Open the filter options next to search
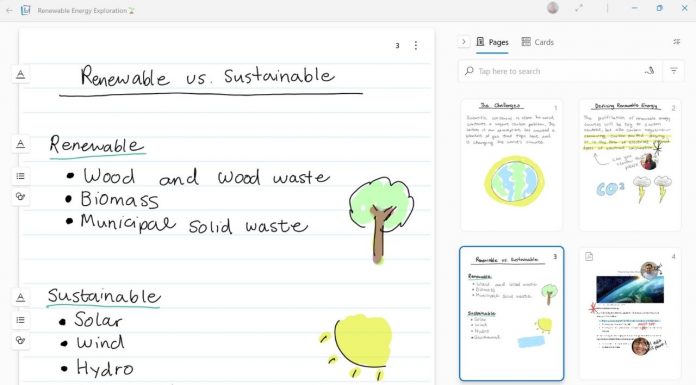The height and width of the screenshot is (385, 696). (673, 71)
